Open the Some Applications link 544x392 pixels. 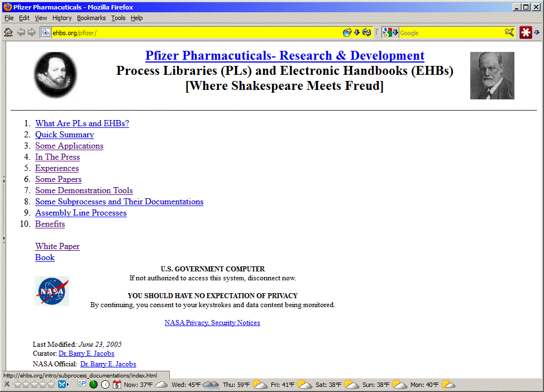click(x=69, y=146)
